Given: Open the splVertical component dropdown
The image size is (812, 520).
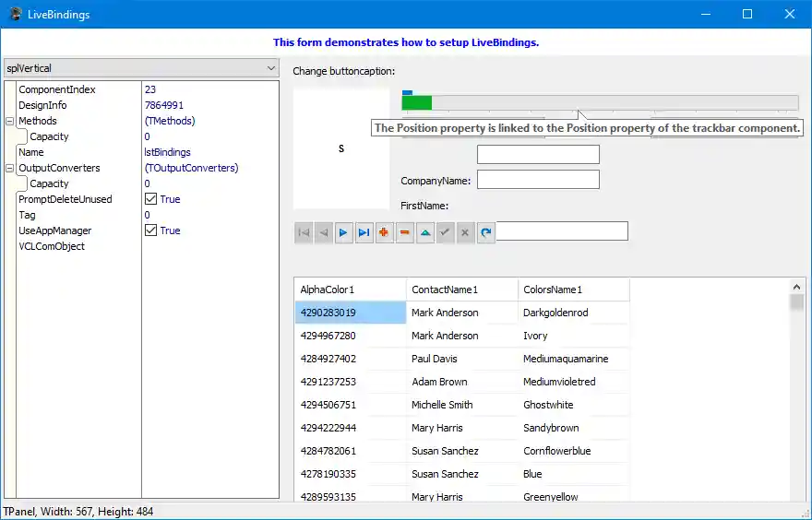Looking at the screenshot, I should (x=270, y=68).
